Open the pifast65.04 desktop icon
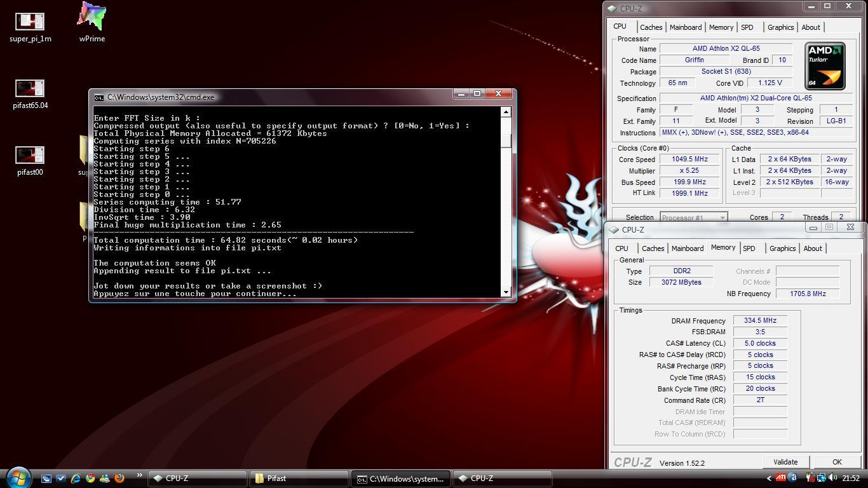 coord(30,94)
